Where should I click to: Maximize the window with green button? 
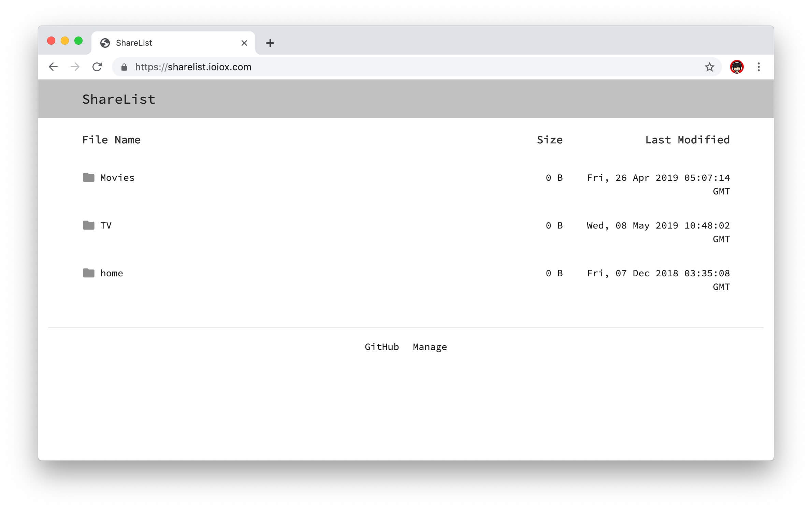[78, 41]
